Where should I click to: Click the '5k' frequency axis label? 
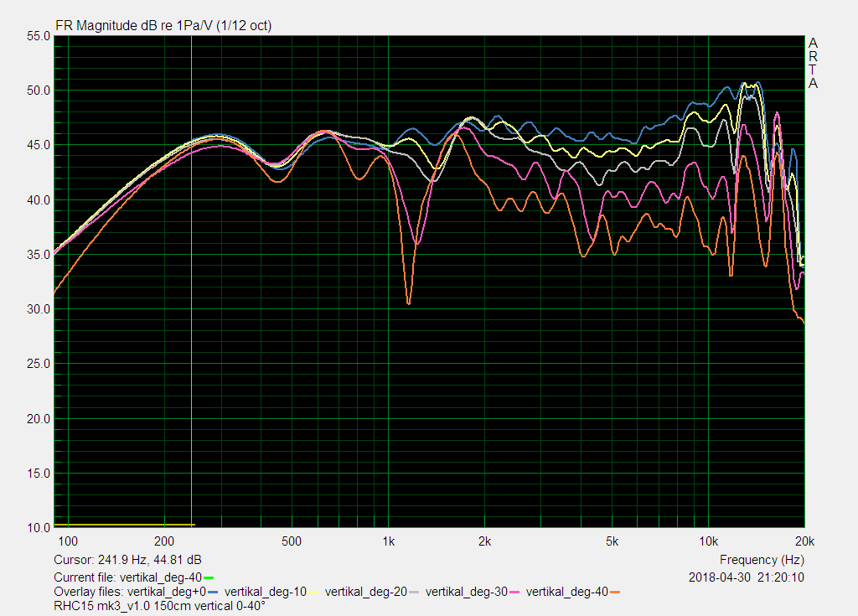pyautogui.click(x=612, y=541)
